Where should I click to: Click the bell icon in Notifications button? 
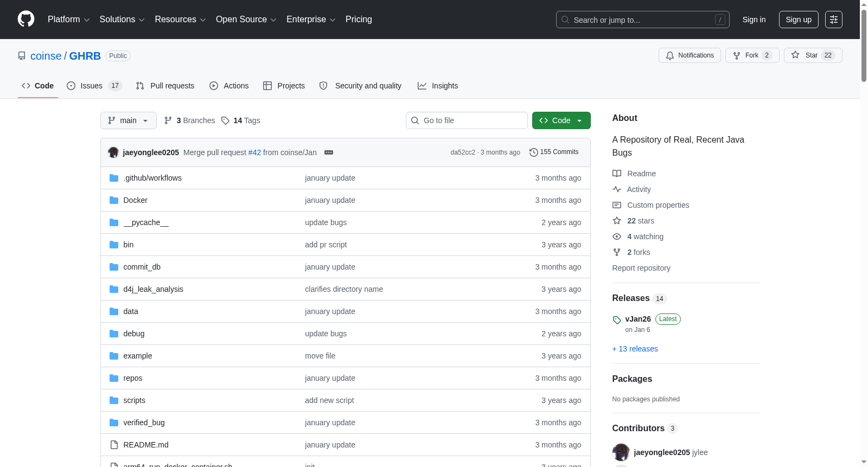point(670,55)
